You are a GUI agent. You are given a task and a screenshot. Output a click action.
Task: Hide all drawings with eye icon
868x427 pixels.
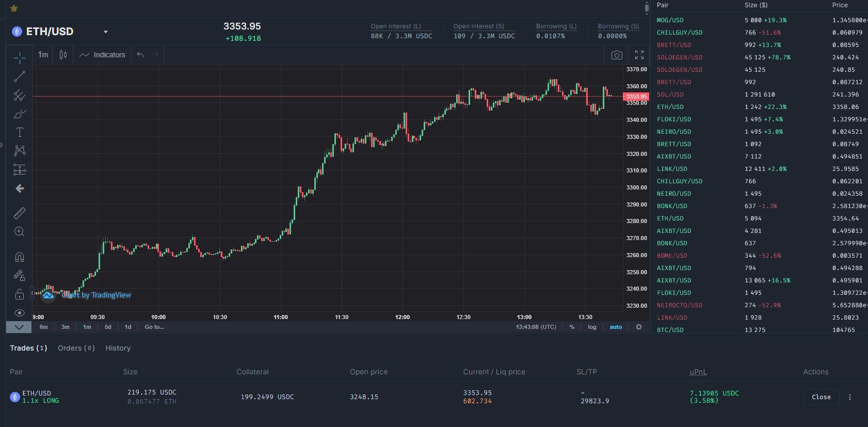[x=20, y=312]
